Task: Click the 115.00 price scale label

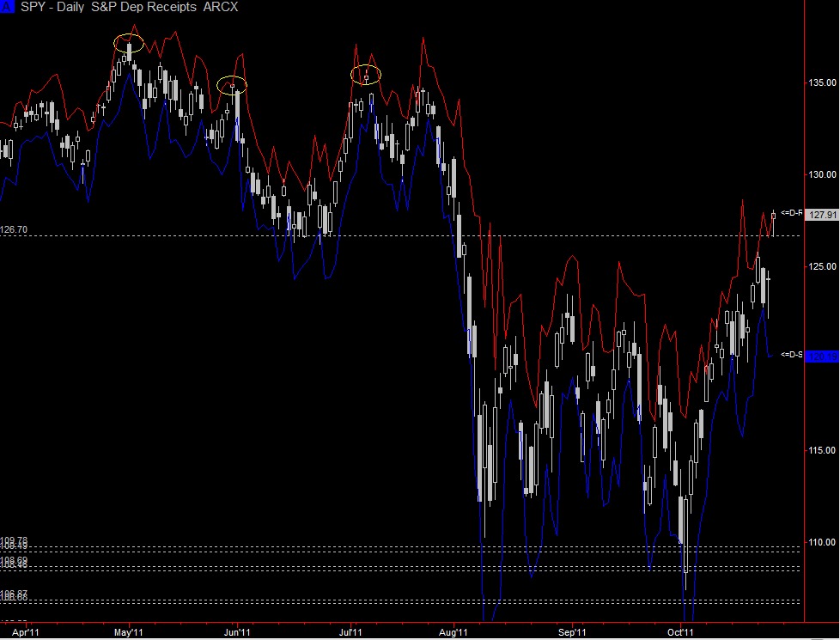Action: click(822, 450)
